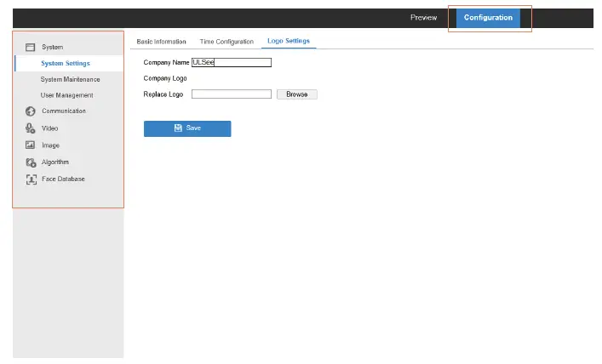Click the Company Name label
This screenshot has height=364, width=602.
coord(166,63)
